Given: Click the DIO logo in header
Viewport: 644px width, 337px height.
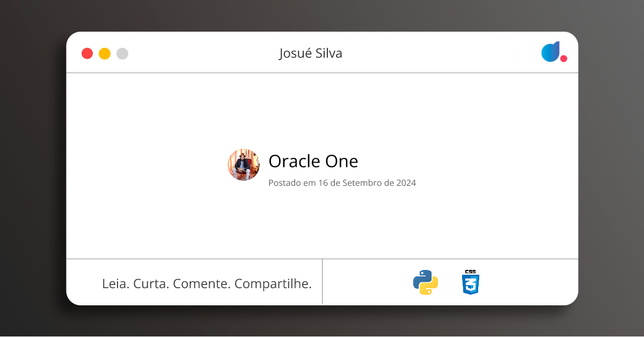Looking at the screenshot, I should (x=553, y=52).
